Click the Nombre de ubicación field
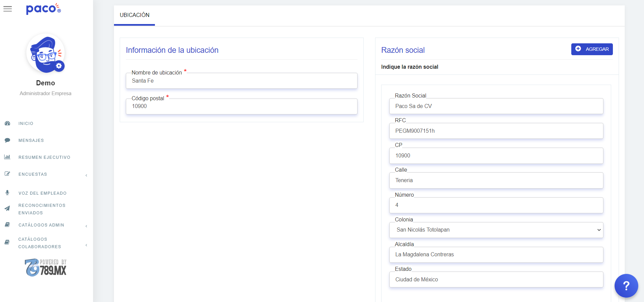644x302 pixels. [x=241, y=81]
